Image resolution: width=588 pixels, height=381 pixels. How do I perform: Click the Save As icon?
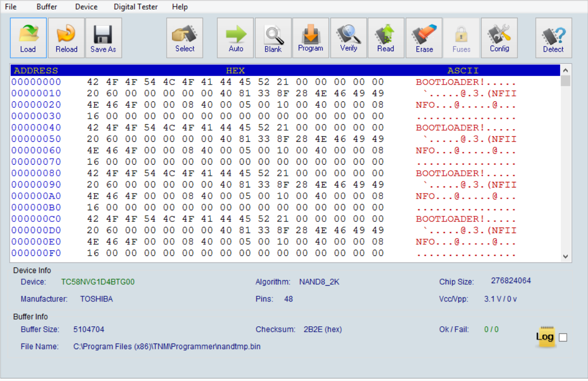click(103, 37)
